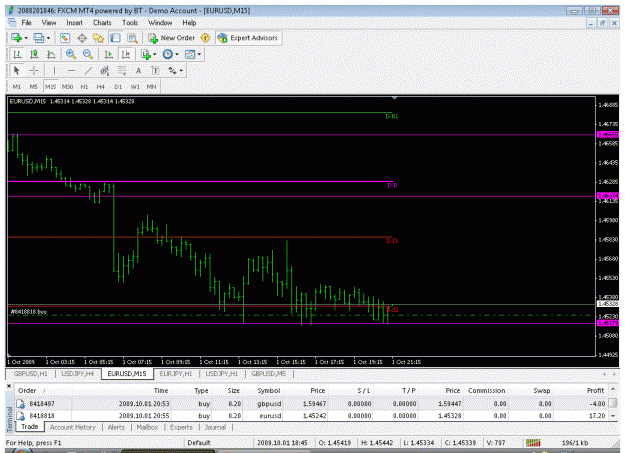The image size is (625, 453).
Task: Select order 8418497 gbpusd row
Action: click(311, 404)
